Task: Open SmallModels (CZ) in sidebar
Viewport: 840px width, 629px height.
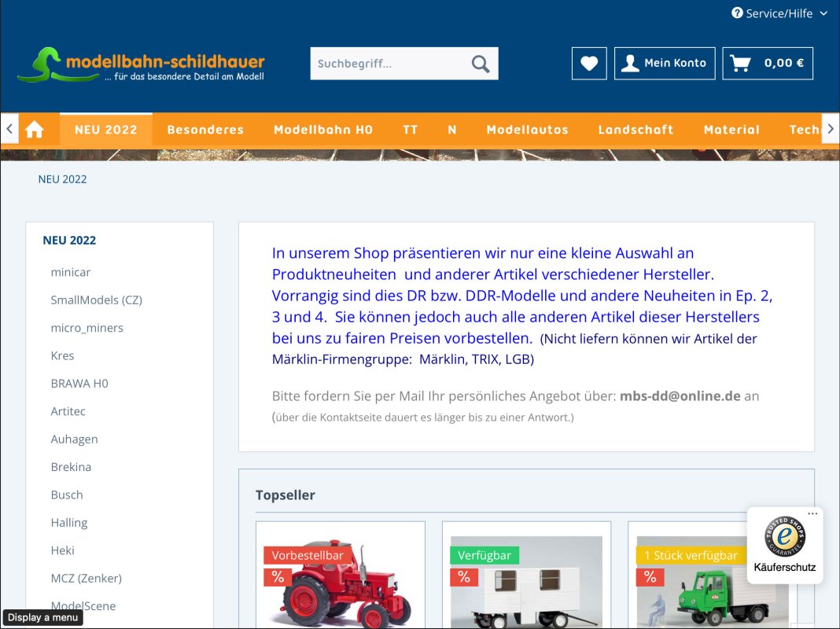Action: click(x=97, y=300)
